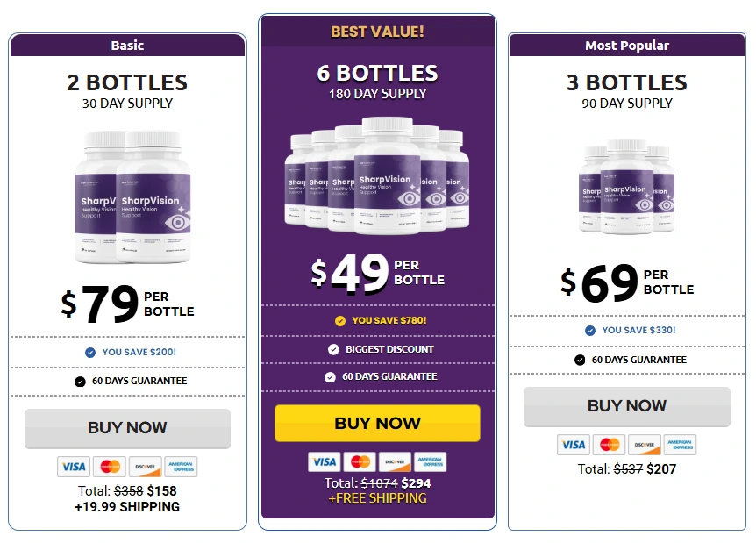
Task: Click checkmark beside 3 bottles 60 Days Guarantee
Action: 580,360
